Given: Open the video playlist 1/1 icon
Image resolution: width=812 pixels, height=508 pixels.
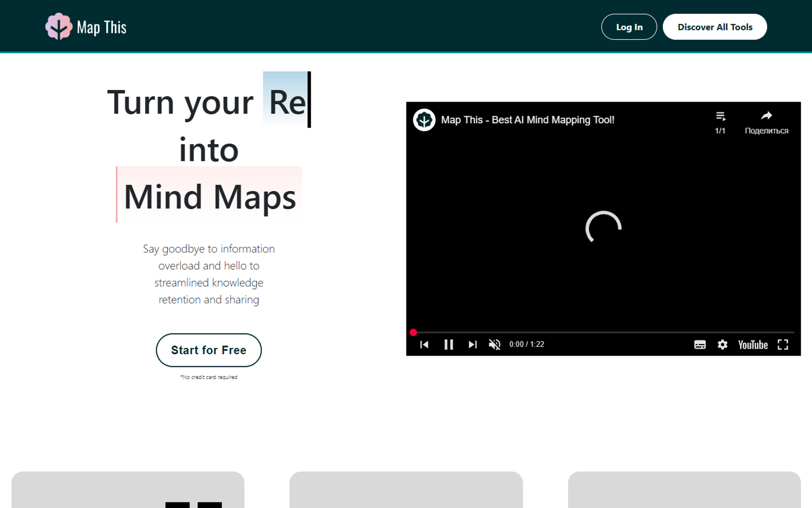Looking at the screenshot, I should click(720, 117).
